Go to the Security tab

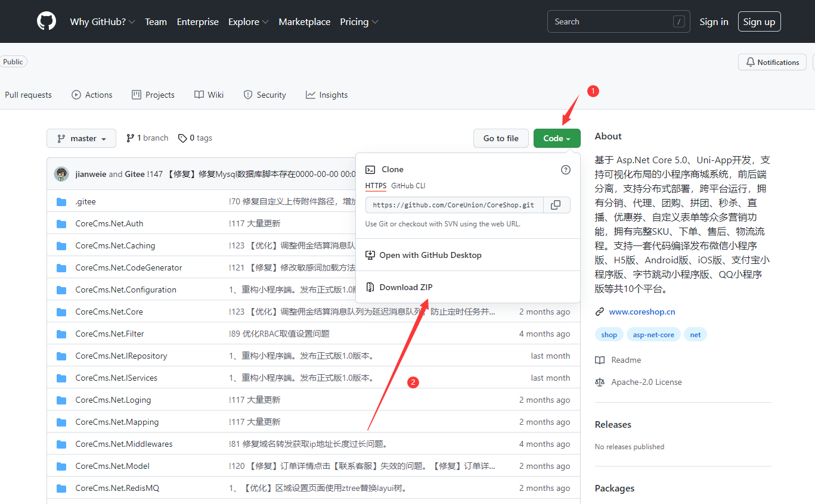265,95
